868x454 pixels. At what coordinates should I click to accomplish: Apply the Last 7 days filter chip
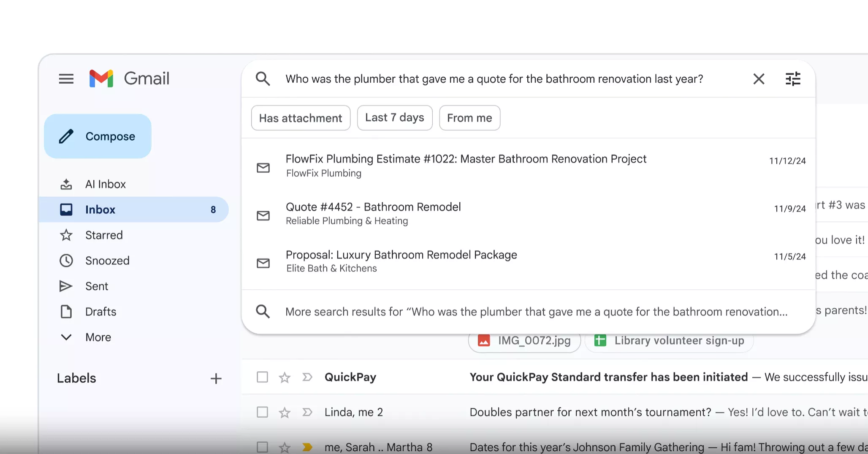(394, 118)
